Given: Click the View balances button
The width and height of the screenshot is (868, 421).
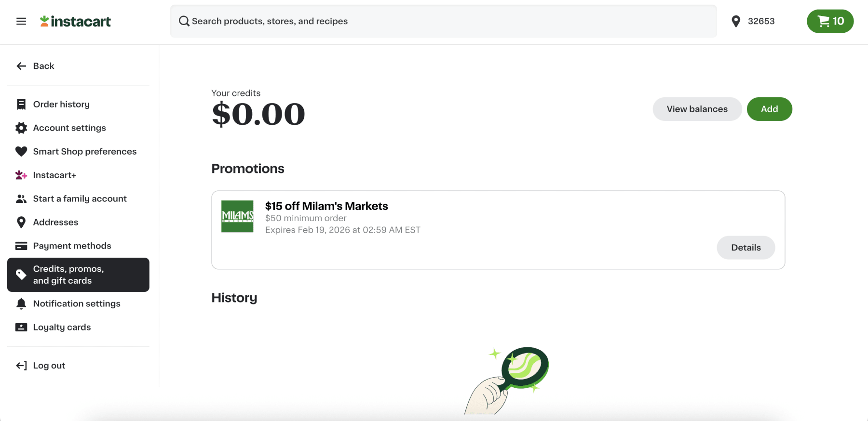Looking at the screenshot, I should click(x=697, y=109).
